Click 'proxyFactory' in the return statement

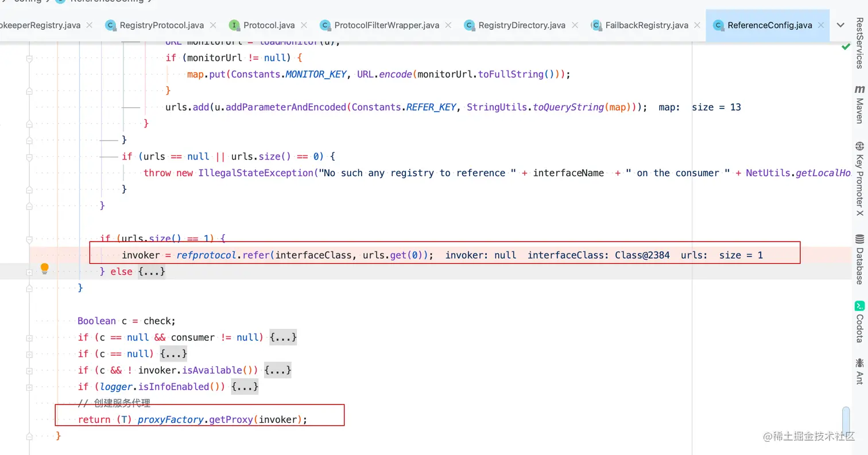[170, 419]
